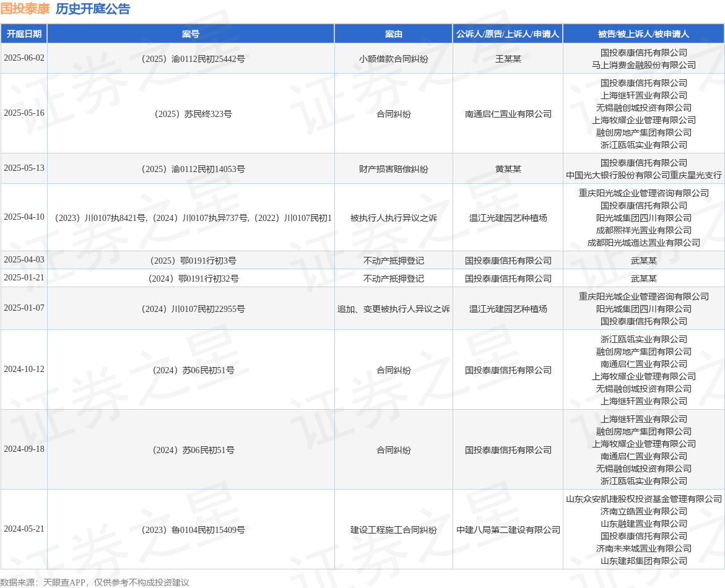This screenshot has height=588, width=725.
Task: Click defendant 山东融建置业有限公司
Action: pyautogui.click(x=644, y=524)
